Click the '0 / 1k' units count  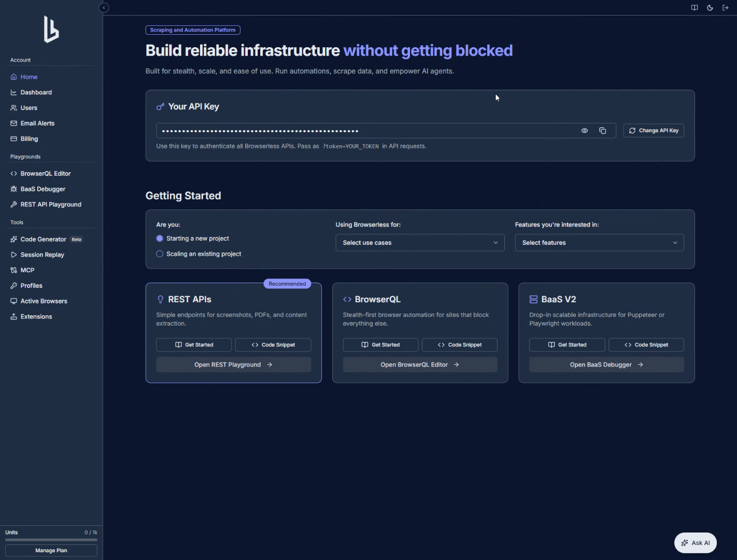pos(91,533)
